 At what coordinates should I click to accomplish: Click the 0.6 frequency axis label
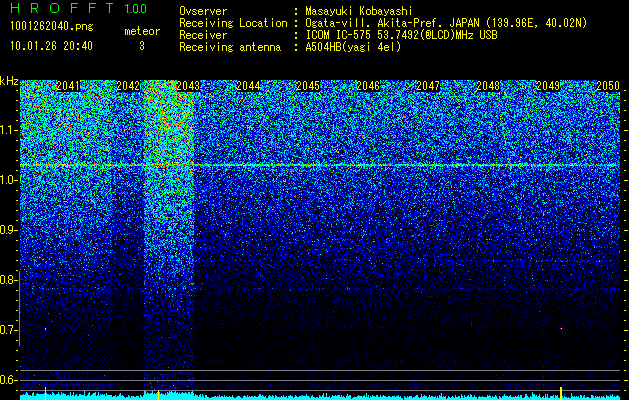pyautogui.click(x=9, y=380)
